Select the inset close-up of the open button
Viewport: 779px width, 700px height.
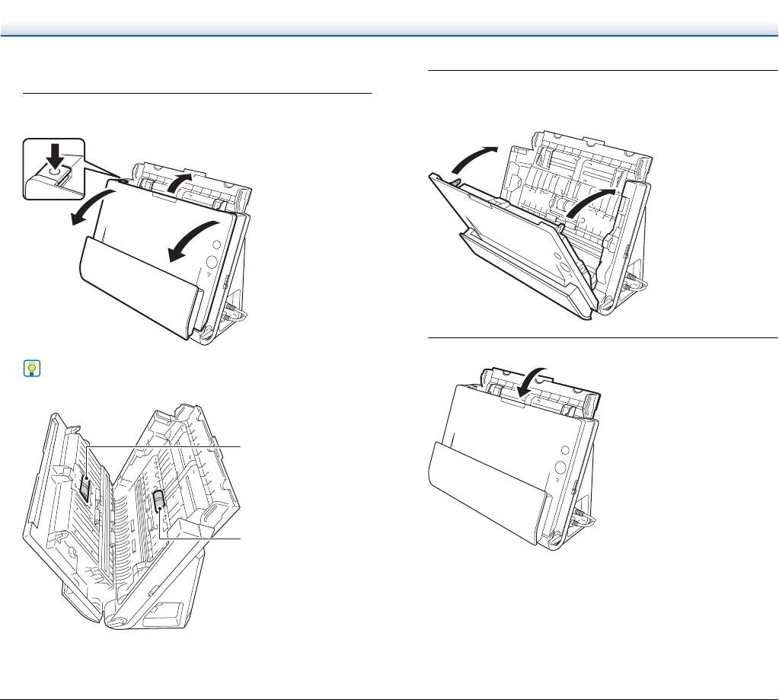coord(54,169)
